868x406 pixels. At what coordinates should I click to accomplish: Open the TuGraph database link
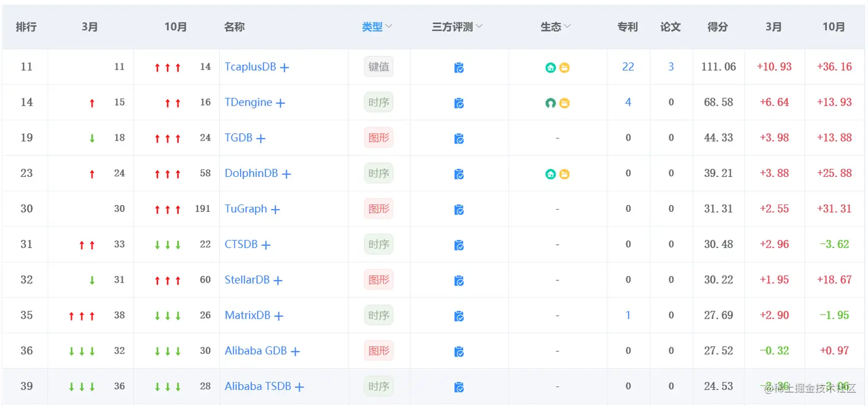246,208
